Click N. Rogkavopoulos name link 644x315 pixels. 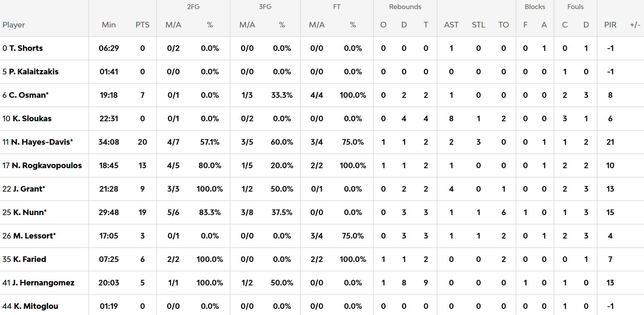tap(47, 165)
